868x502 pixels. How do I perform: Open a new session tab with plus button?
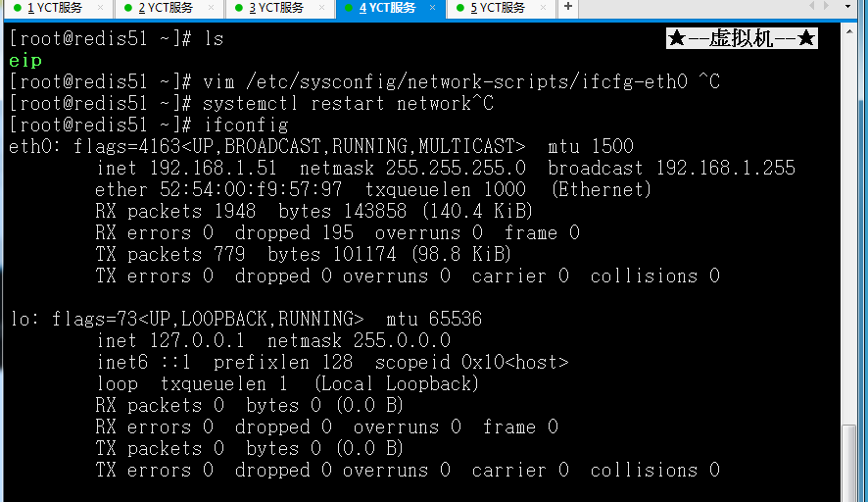coord(568,7)
